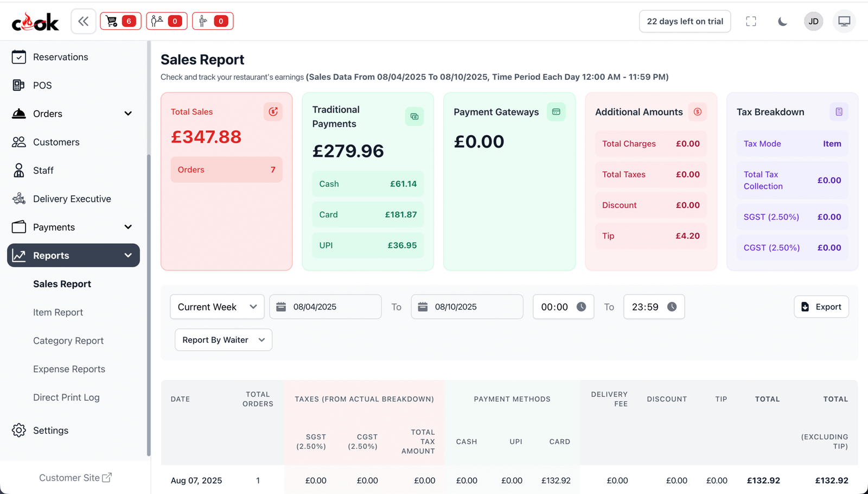This screenshot has height=494, width=868.
Task: Click the Total Sales card icon
Action: pyautogui.click(x=273, y=112)
